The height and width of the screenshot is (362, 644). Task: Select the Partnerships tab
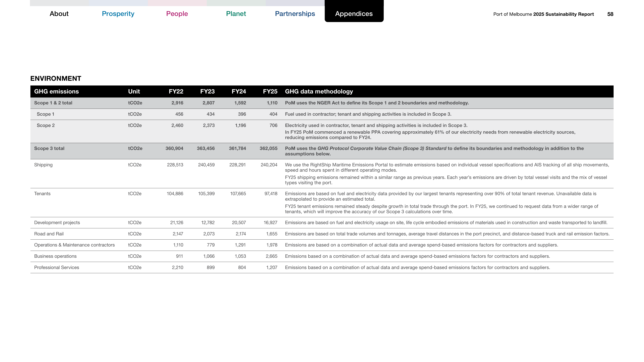click(295, 14)
